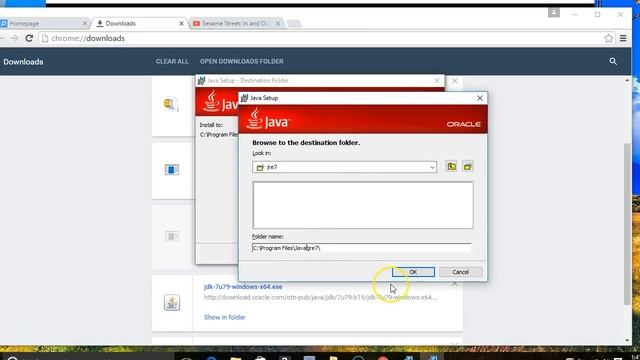Open the Chrome hamburger menu
640x360 pixels.
point(623,38)
